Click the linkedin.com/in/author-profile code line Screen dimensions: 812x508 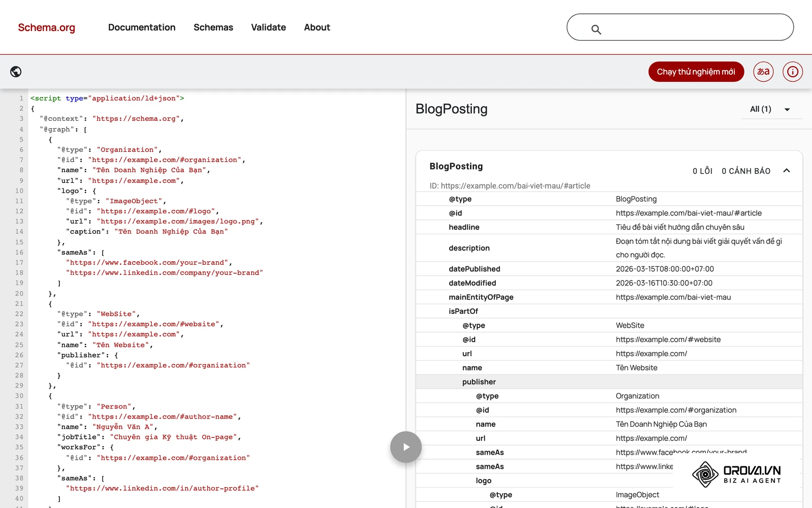pos(162,488)
